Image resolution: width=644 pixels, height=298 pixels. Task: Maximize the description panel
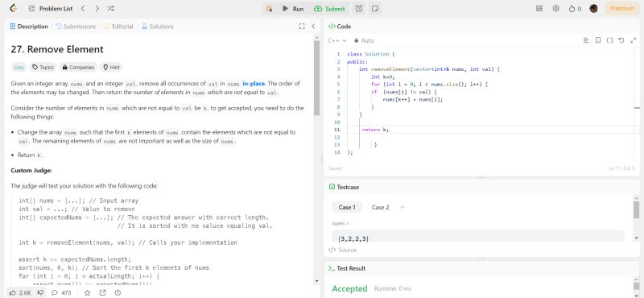(x=302, y=27)
